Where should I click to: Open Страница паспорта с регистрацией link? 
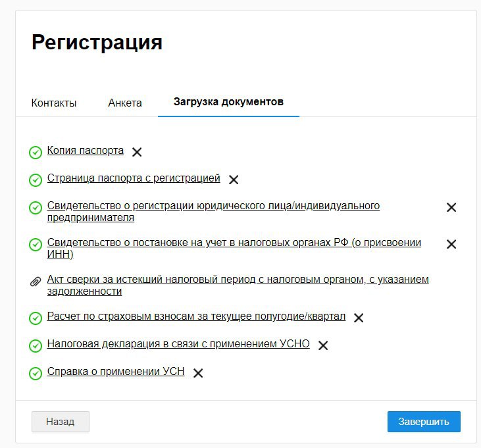[134, 178]
